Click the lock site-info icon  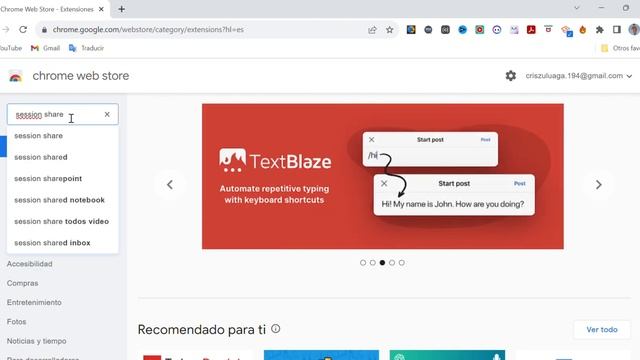pyautogui.click(x=44, y=30)
